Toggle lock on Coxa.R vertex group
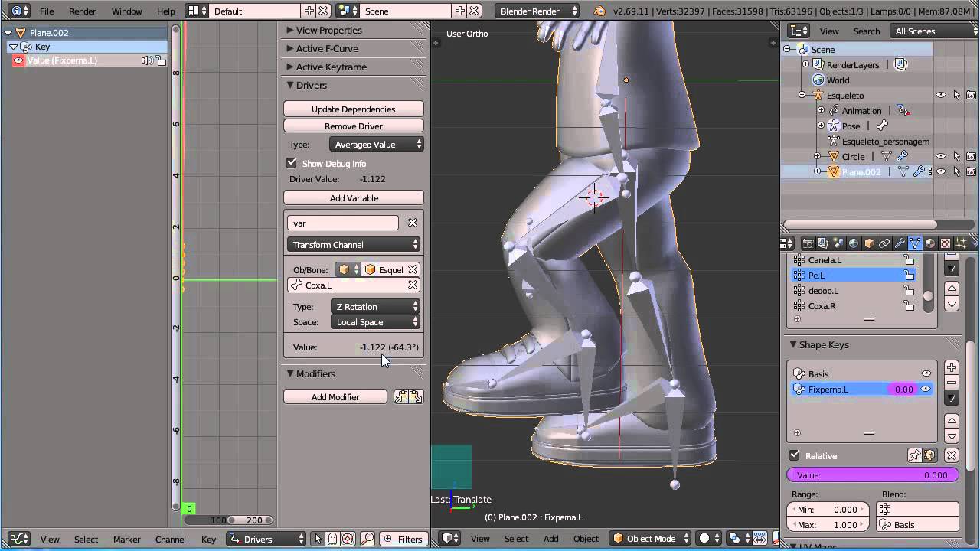Screen dimensions: 980x551 coord(909,305)
